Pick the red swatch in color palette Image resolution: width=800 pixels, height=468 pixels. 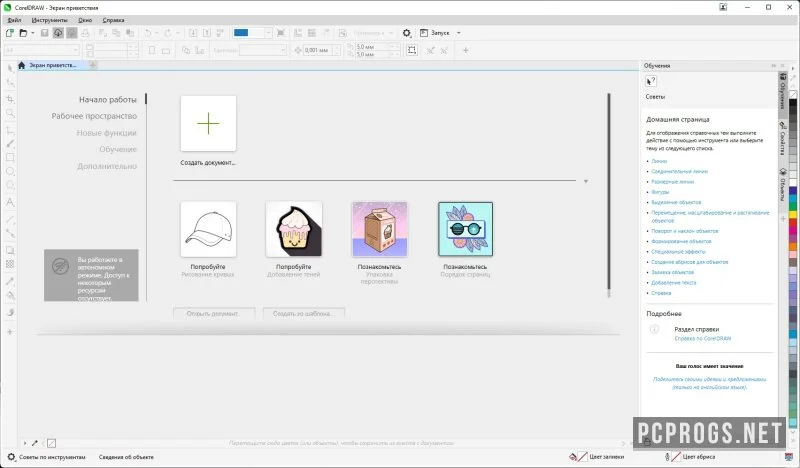click(x=793, y=223)
